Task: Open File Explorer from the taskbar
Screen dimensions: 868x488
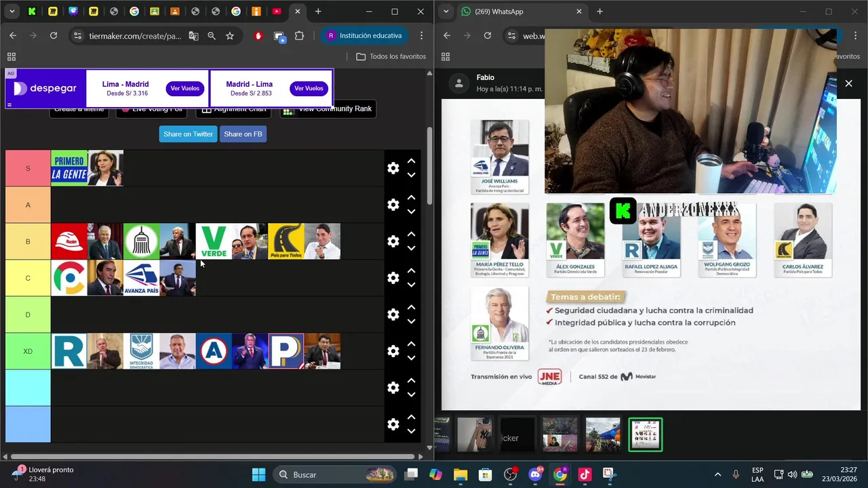Action: point(460,474)
